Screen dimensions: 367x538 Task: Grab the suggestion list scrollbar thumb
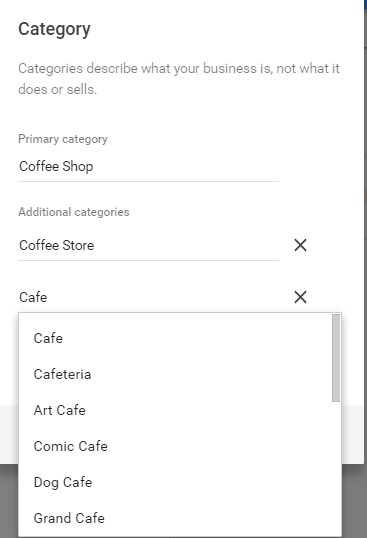coord(336,358)
